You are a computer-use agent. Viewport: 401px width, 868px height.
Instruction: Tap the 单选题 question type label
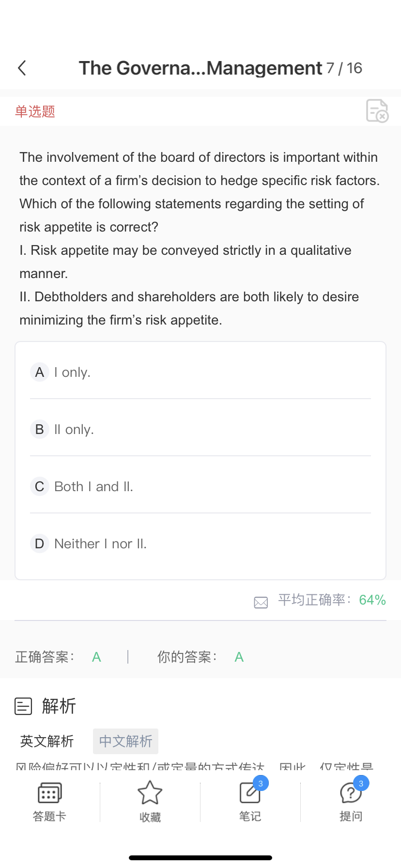click(x=35, y=111)
